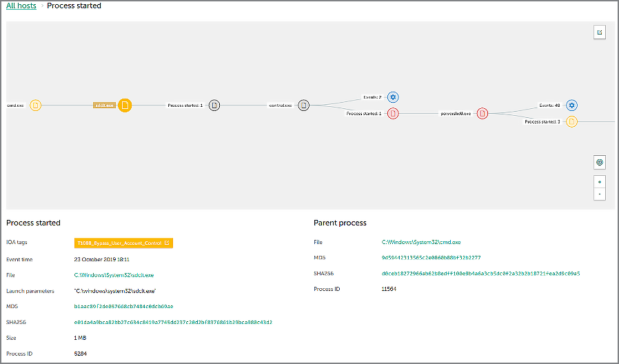The height and width of the screenshot is (364, 619).
Task: Go to All hosts breadcrumb
Action: (x=21, y=6)
